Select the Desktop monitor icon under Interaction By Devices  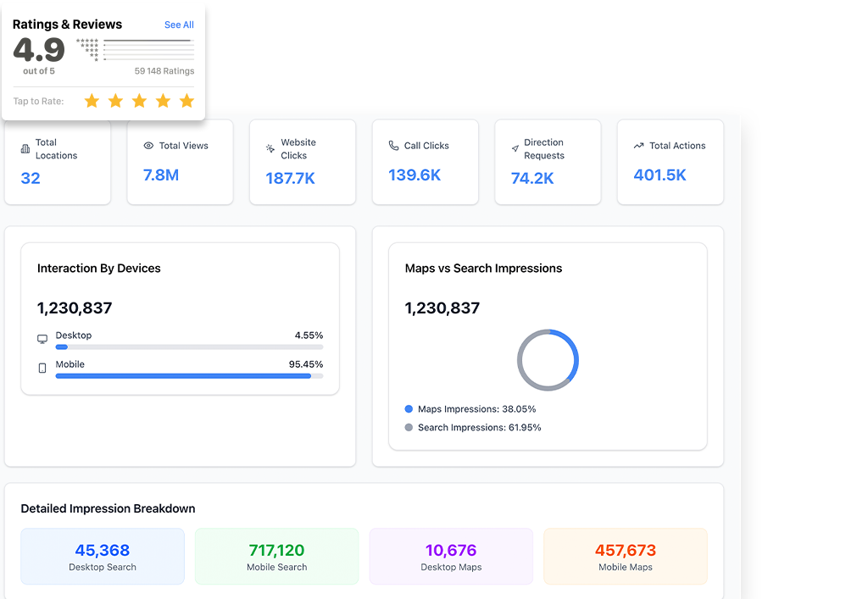(x=42, y=338)
